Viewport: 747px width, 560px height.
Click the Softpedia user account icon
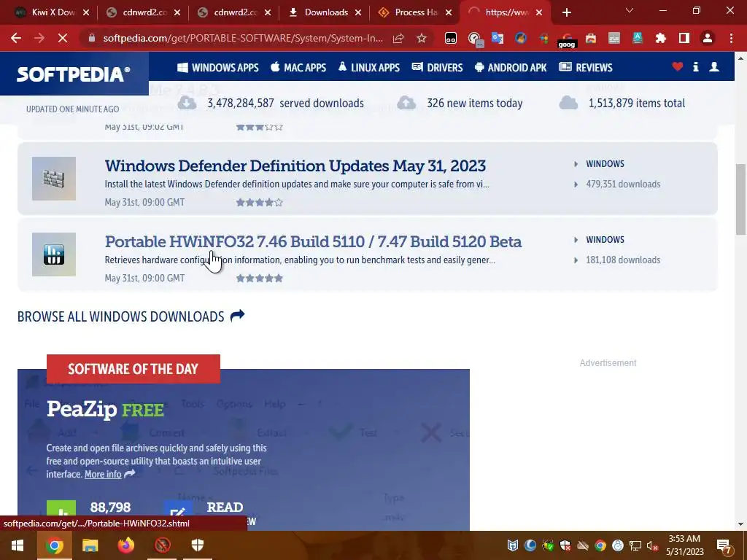pyautogui.click(x=714, y=66)
